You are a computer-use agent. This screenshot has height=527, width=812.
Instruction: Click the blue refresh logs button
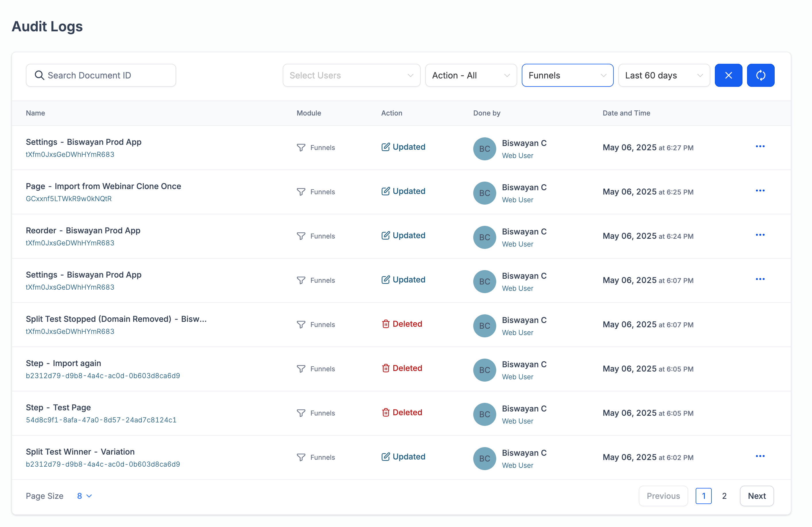coord(760,75)
